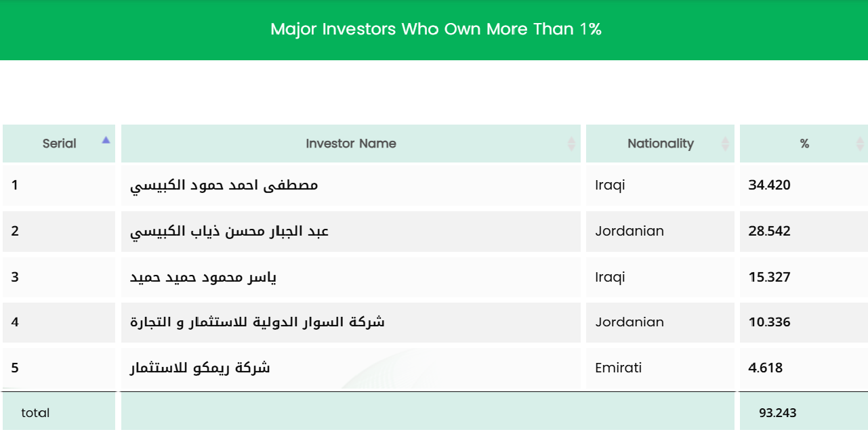The image size is (868, 434).
Task: Click the total row label
Action: [x=35, y=413]
